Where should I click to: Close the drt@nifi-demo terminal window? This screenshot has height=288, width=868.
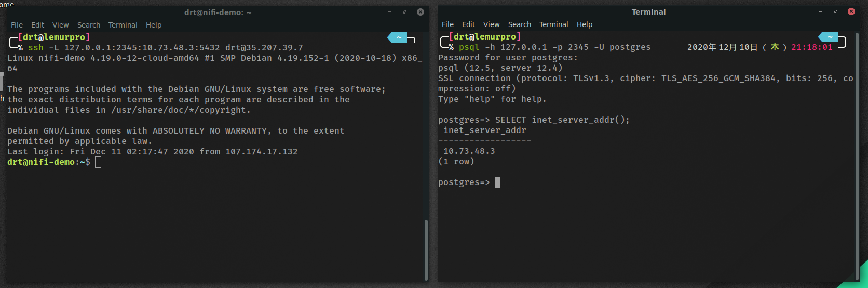click(421, 12)
